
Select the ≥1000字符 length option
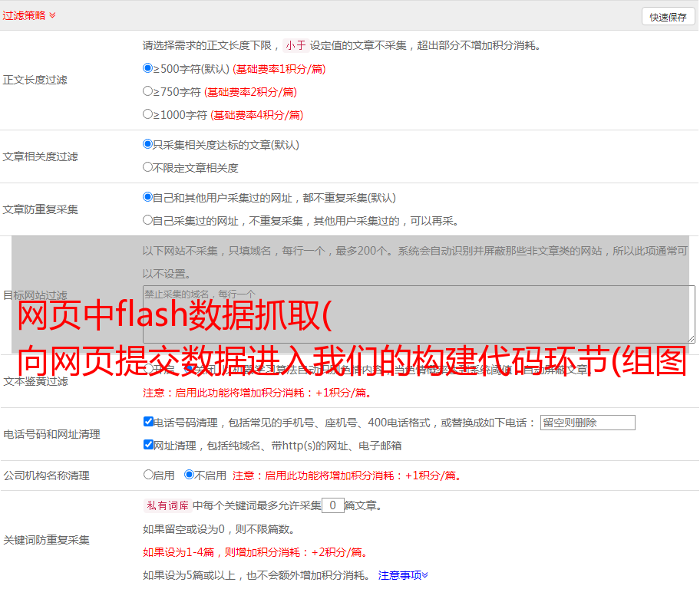tap(147, 114)
